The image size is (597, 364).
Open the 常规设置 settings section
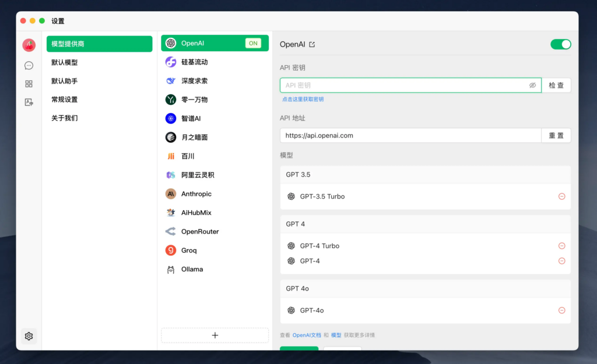[64, 100]
